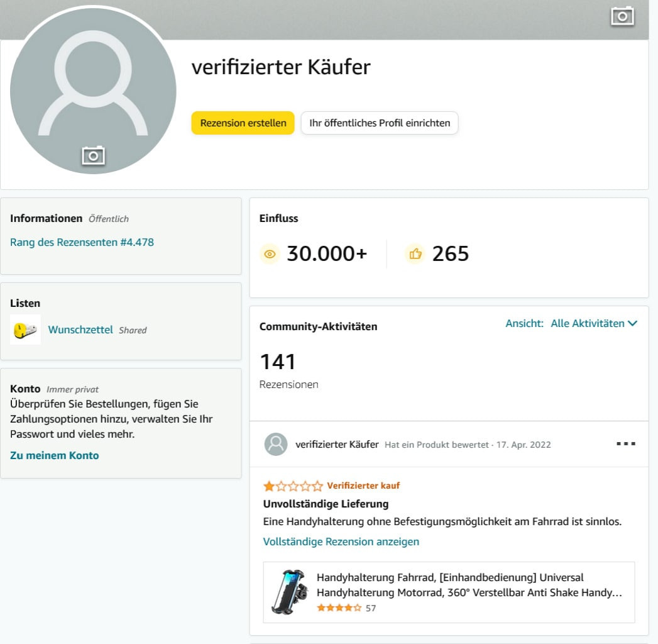Click the Wunschzettel list thumbnail image
Viewport: 658px width, 644px height.
click(26, 330)
